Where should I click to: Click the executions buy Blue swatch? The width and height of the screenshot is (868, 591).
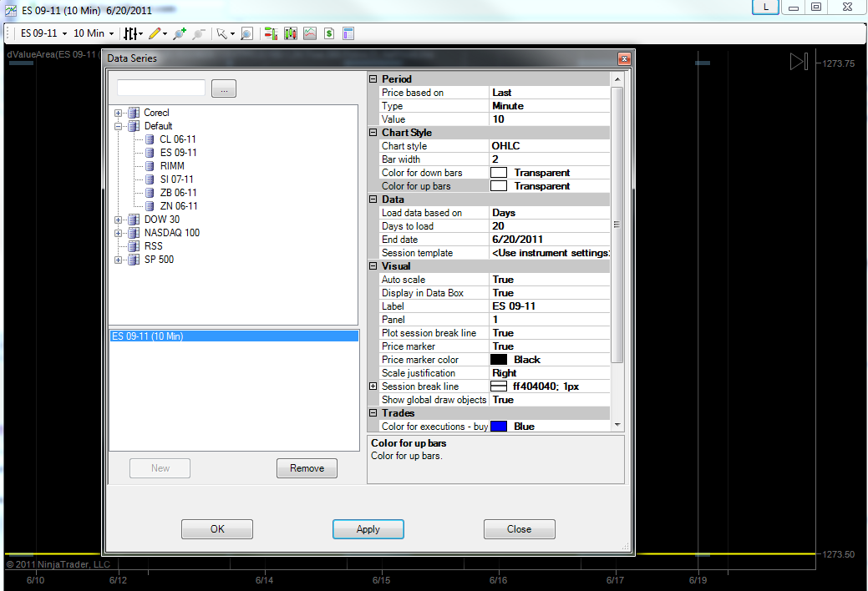(x=499, y=426)
